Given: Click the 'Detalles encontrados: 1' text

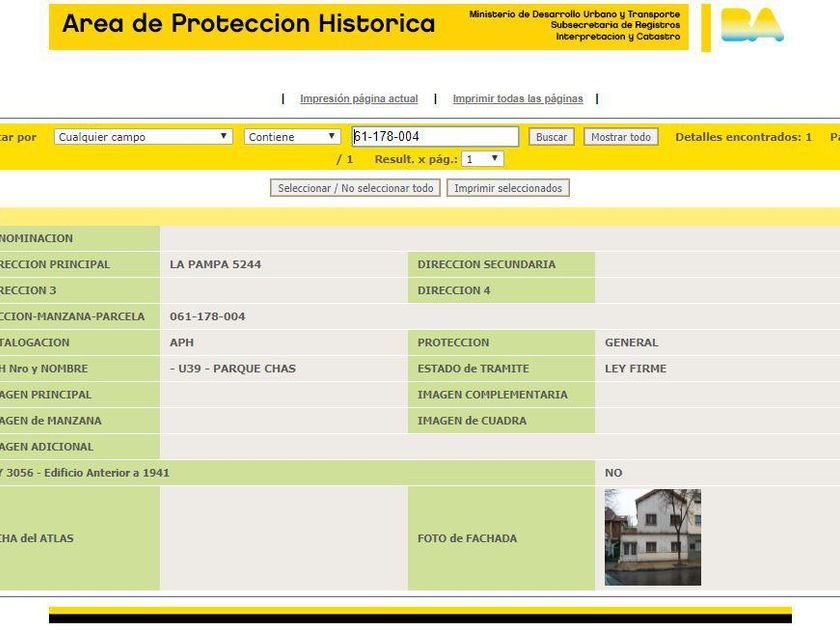Looking at the screenshot, I should pos(743,137).
